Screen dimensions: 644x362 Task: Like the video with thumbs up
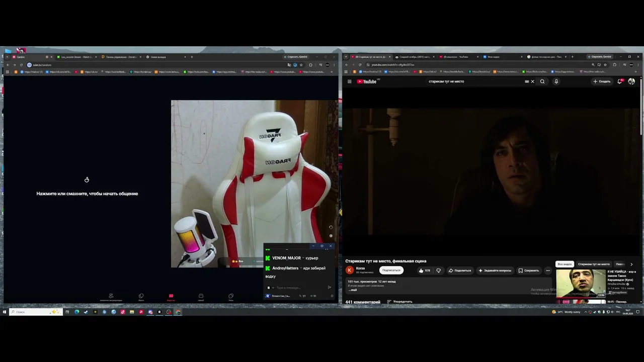(425, 270)
